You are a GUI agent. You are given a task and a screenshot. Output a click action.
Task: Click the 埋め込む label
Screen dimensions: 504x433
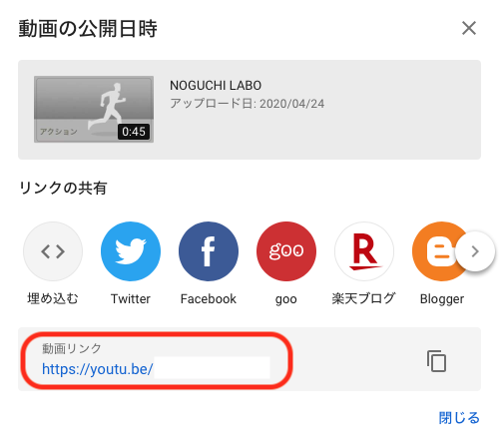tap(53, 298)
